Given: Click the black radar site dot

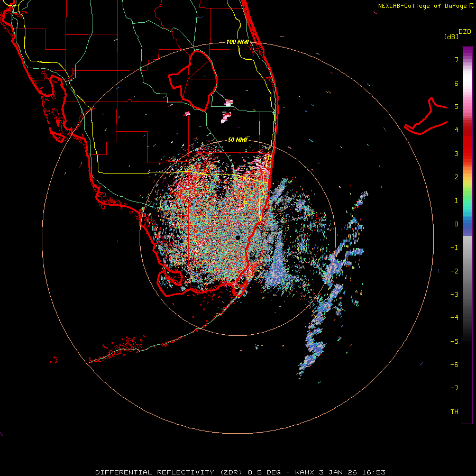Looking at the screenshot, I should [237, 237].
